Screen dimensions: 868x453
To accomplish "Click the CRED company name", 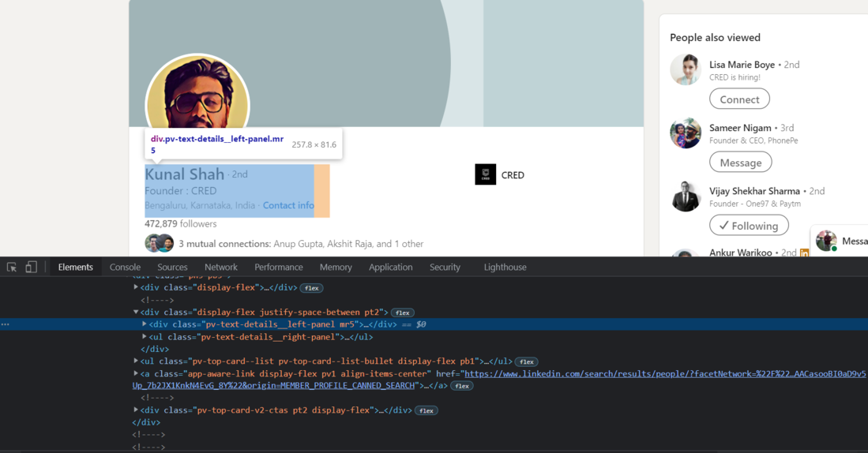I will pyautogui.click(x=513, y=175).
